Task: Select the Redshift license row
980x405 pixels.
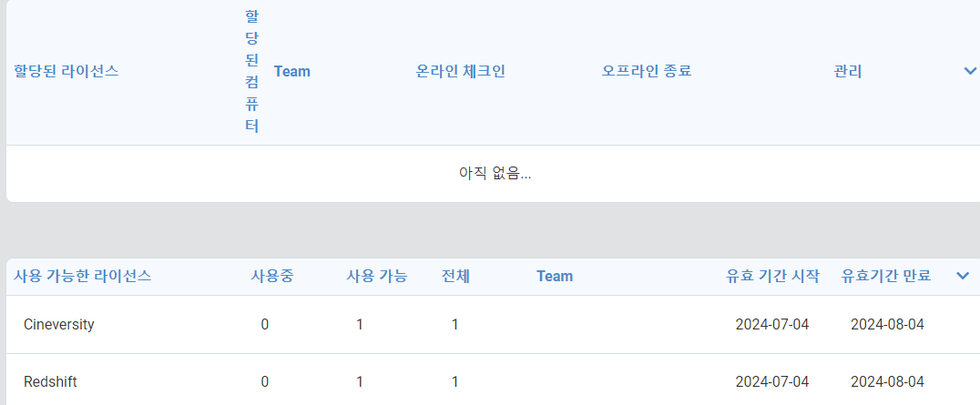Action: click(493, 381)
